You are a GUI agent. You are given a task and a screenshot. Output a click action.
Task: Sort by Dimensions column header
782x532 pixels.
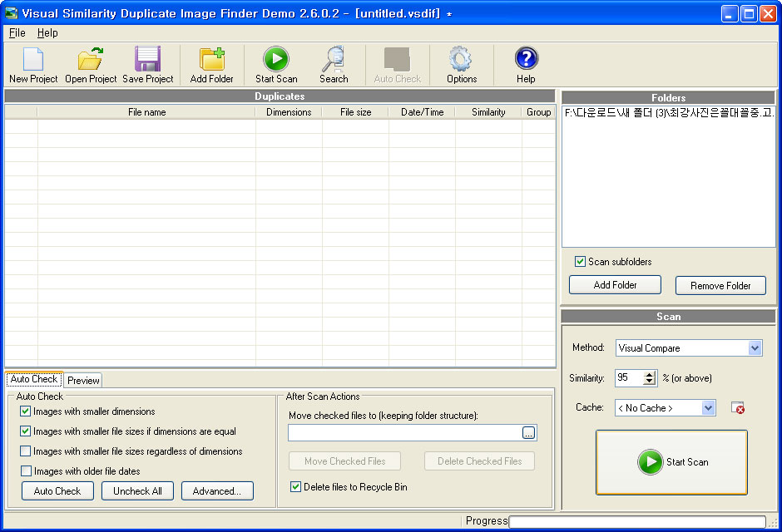(x=289, y=112)
